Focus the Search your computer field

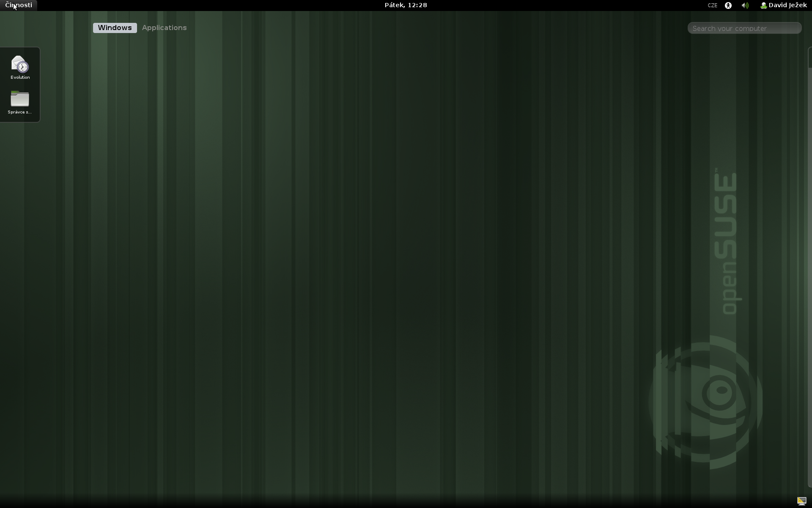pos(744,28)
